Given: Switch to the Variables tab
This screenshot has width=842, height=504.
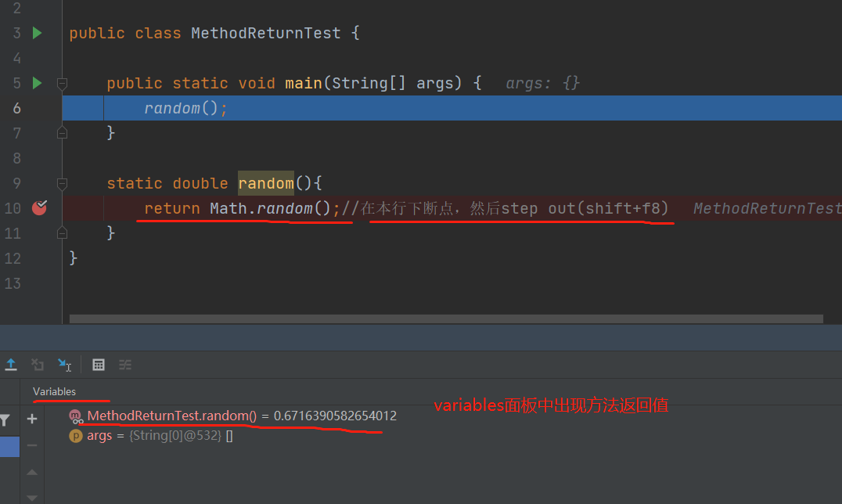Looking at the screenshot, I should tap(54, 391).
